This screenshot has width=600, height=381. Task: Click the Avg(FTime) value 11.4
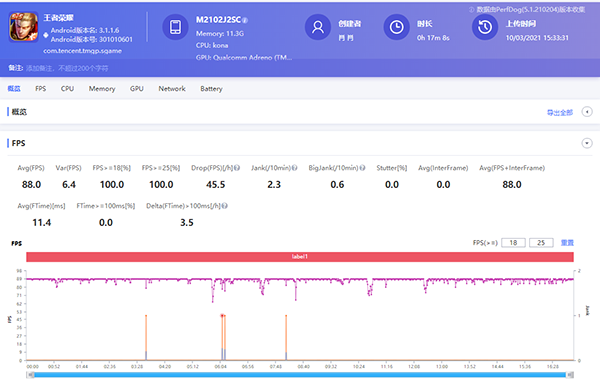42,222
